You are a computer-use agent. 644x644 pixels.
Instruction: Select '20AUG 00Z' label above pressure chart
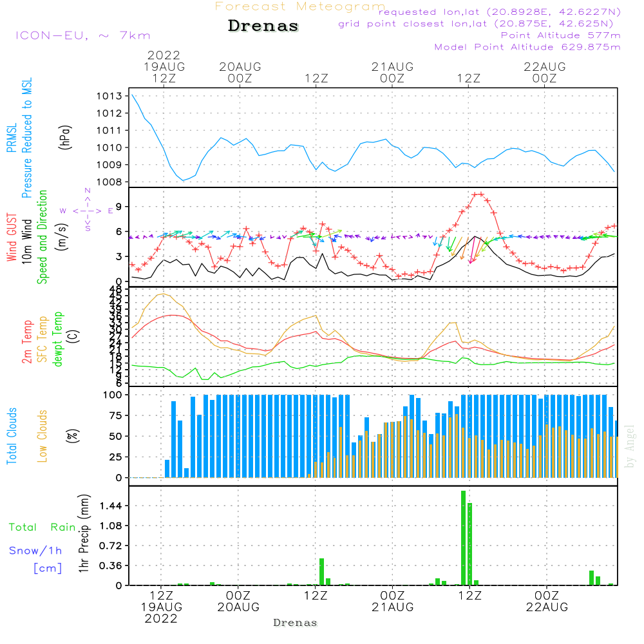pyautogui.click(x=240, y=72)
